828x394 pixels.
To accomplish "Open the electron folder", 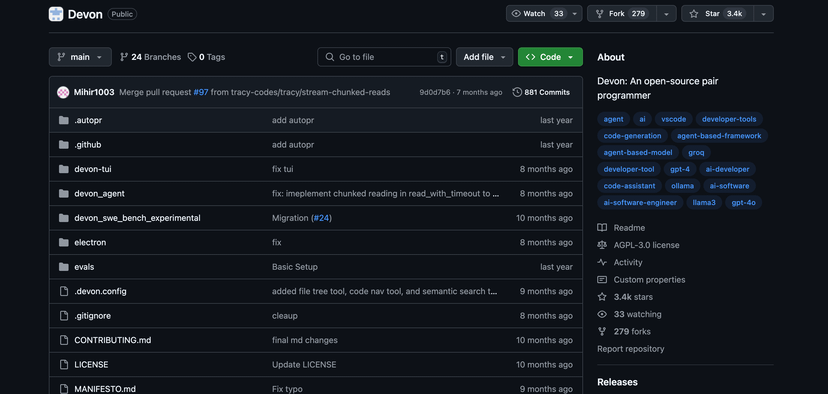I will tap(90, 242).
